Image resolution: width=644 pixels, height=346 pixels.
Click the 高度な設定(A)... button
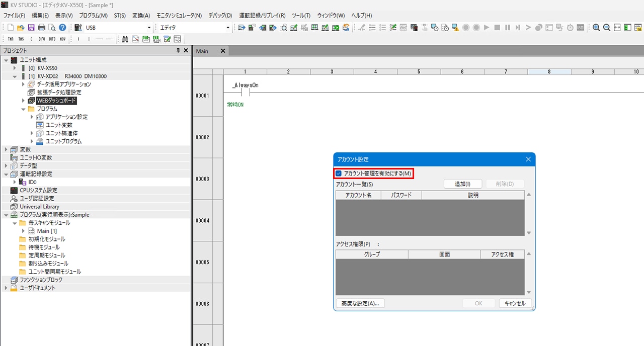click(x=360, y=303)
